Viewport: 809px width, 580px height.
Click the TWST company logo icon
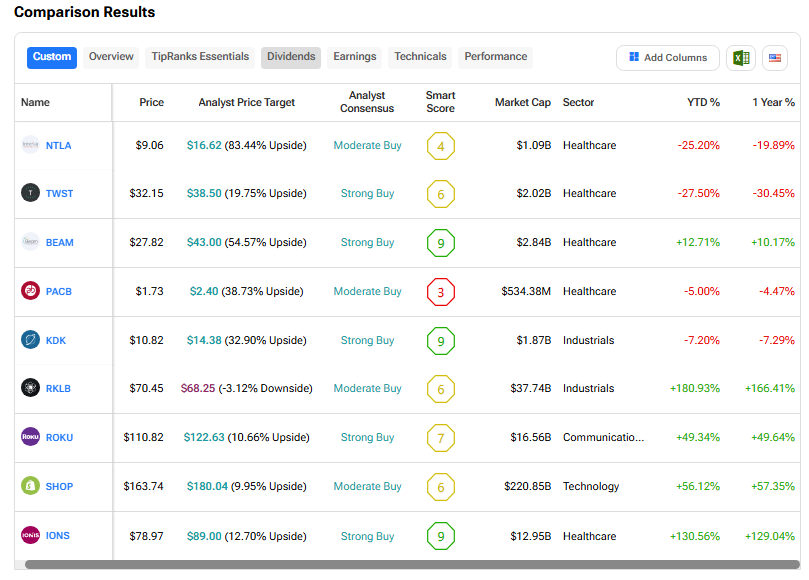pos(30,193)
